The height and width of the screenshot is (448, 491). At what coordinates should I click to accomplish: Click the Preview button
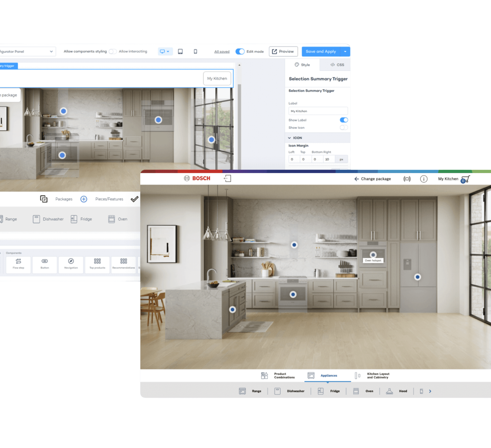tap(283, 51)
